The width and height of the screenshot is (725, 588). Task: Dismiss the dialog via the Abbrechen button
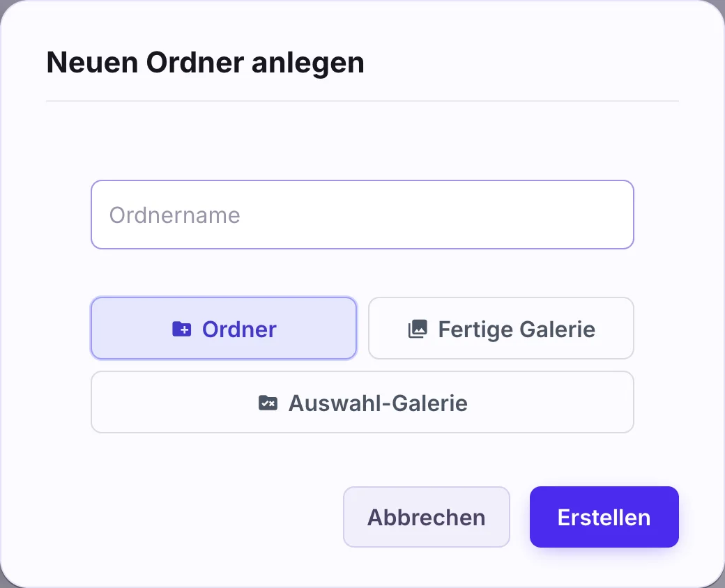pos(427,517)
